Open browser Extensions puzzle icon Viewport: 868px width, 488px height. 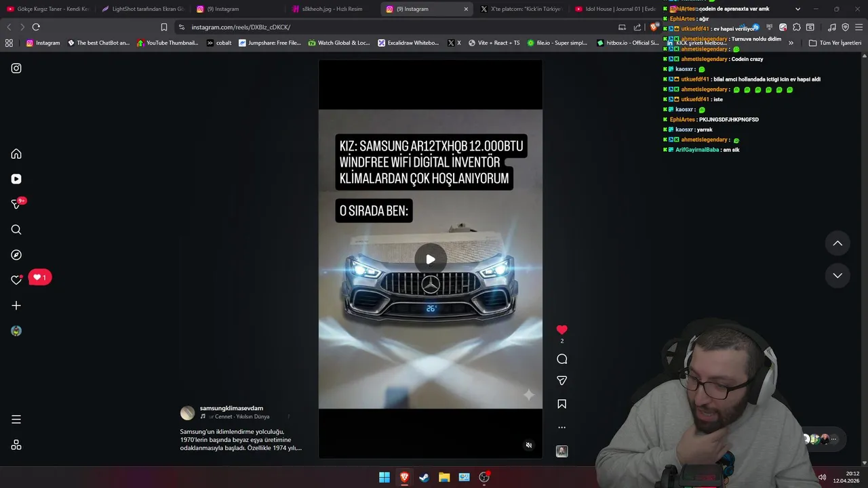click(x=797, y=27)
